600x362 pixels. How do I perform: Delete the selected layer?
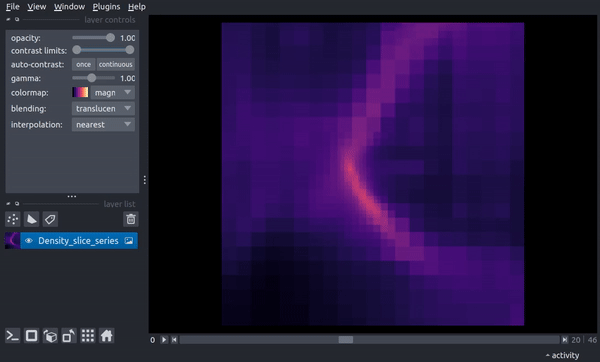click(x=131, y=219)
